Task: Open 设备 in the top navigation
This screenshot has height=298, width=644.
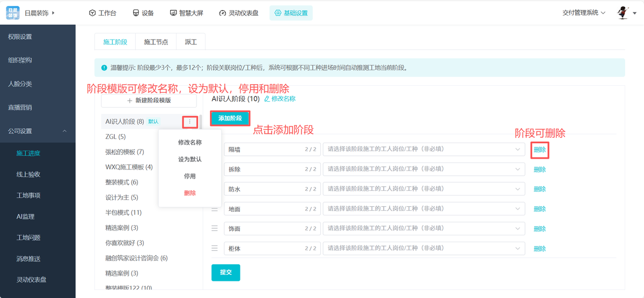Action: pos(143,13)
